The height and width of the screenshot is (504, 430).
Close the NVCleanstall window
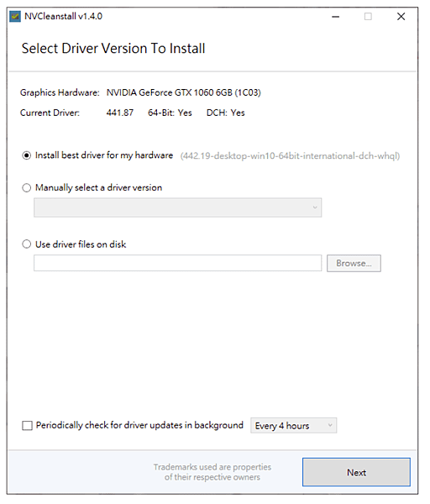(401, 17)
